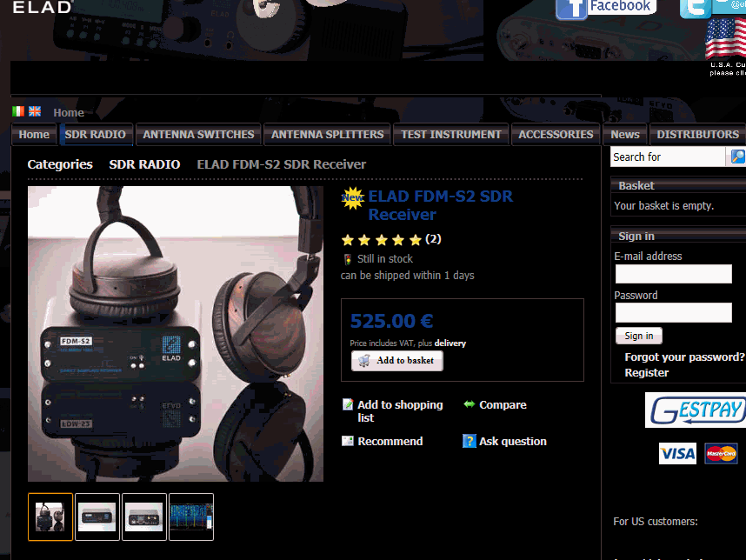Click the SDR RADIO breadcrumb link

144,164
